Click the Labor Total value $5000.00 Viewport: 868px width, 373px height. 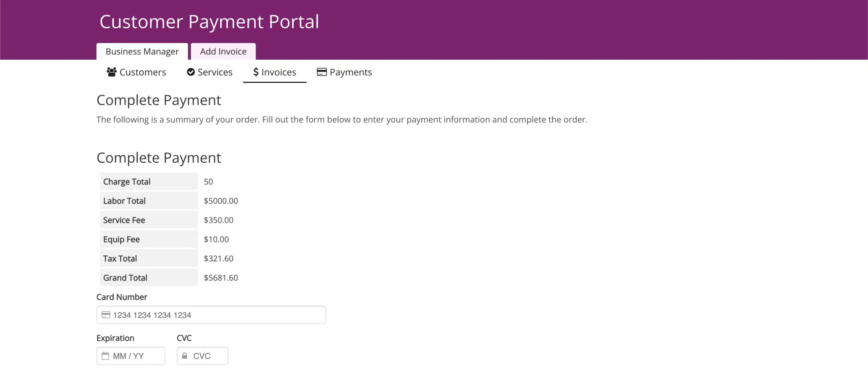pyautogui.click(x=221, y=201)
